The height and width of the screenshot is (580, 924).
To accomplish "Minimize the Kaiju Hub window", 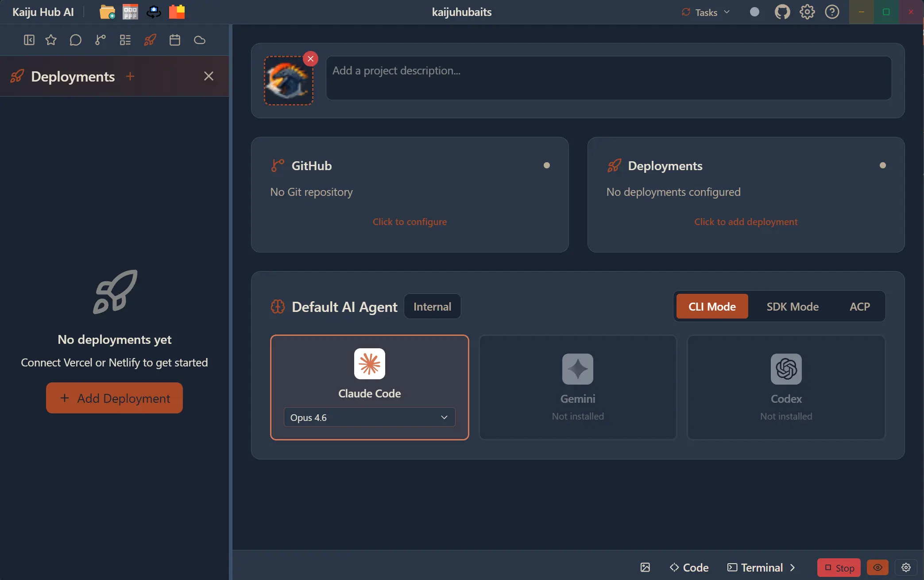I will (862, 12).
